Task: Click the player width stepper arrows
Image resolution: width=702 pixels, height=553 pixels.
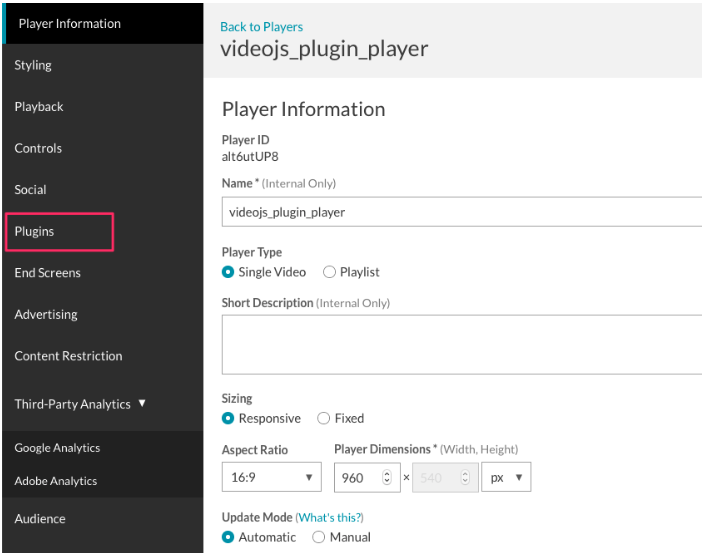Action: coord(389,478)
